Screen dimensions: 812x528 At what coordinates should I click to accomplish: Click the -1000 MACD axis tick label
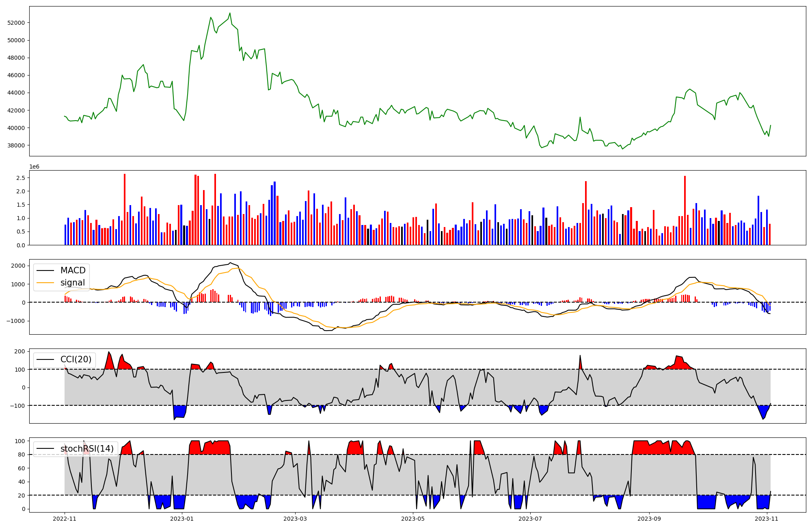[x=15, y=321]
